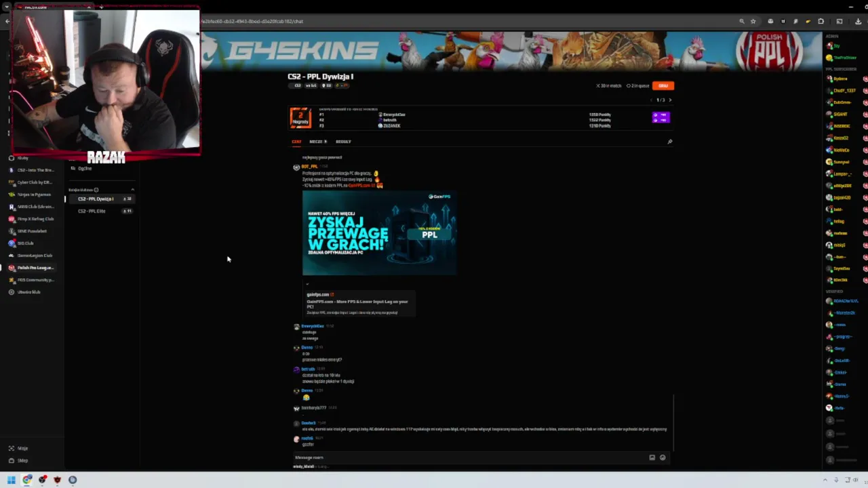
Task: Click the orange GRAJ play button
Action: (x=663, y=85)
